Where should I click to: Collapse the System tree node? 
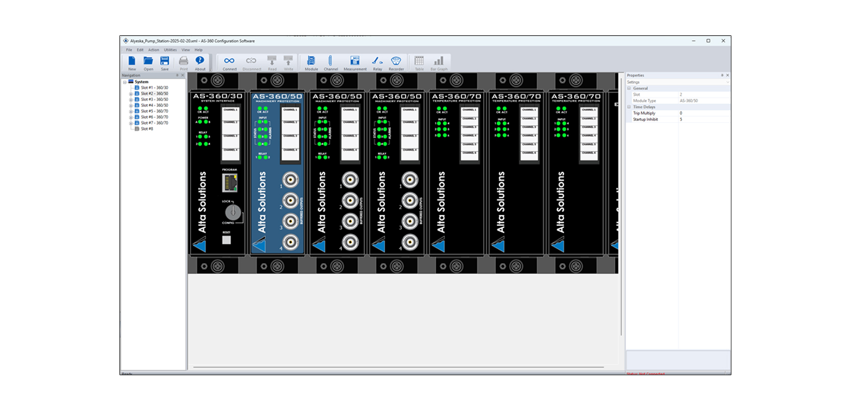(x=125, y=82)
